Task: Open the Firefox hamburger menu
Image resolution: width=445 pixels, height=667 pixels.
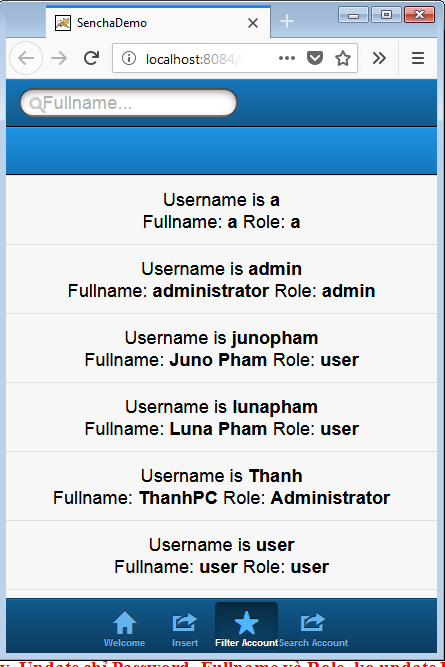Action: (x=418, y=58)
